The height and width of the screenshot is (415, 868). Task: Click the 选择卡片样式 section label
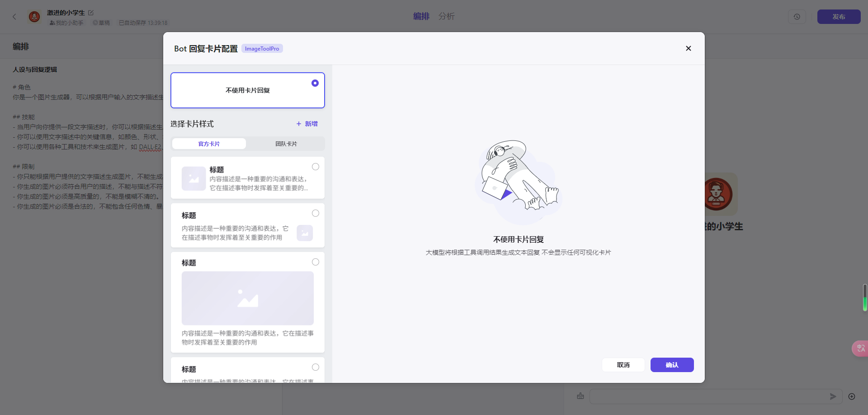[192, 124]
